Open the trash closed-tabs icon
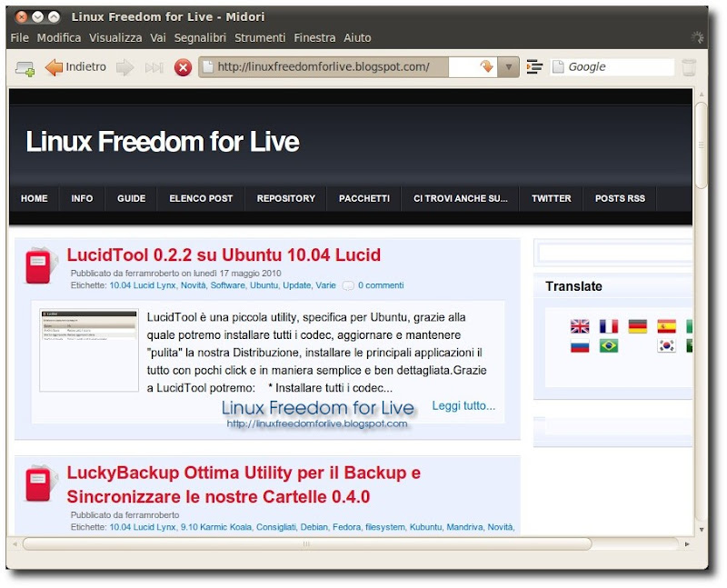727x588 pixels. tap(689, 67)
